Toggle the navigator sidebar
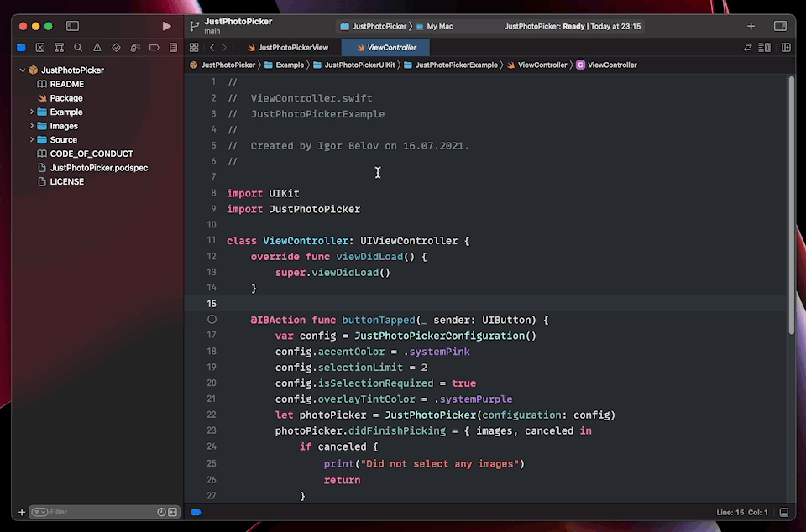Viewport: 806px width, 532px height. coord(72,26)
